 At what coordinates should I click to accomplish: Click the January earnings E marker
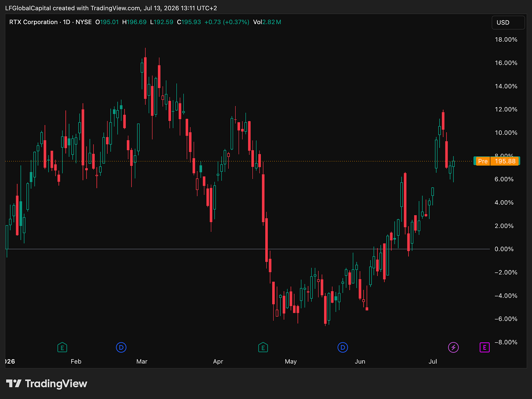[62, 347]
